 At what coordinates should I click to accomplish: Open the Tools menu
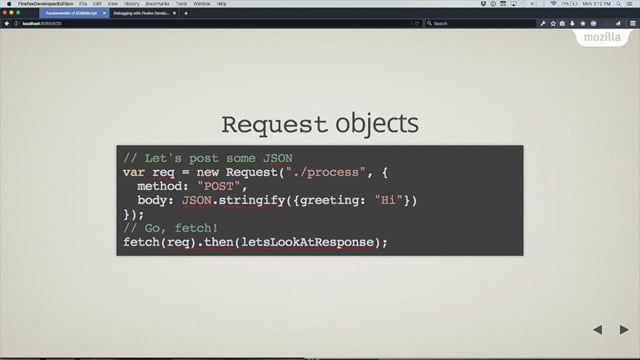182,4
